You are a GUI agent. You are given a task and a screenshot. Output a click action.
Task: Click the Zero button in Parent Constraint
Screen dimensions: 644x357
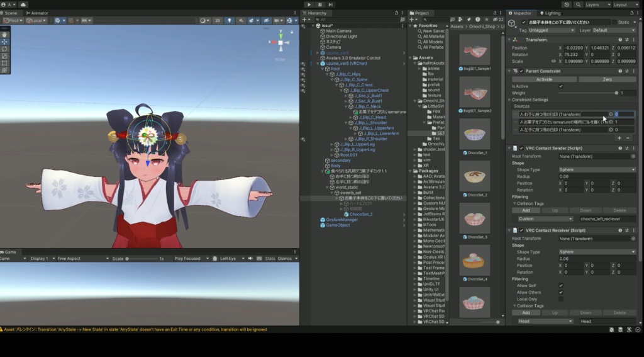(608, 79)
